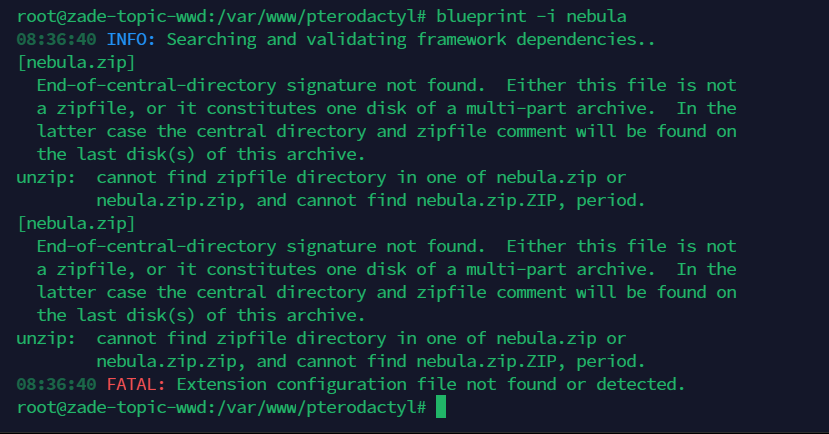829x434 pixels.
Task: Click the bottom root@zade-topic-wwd prompt
Action: coord(221,407)
